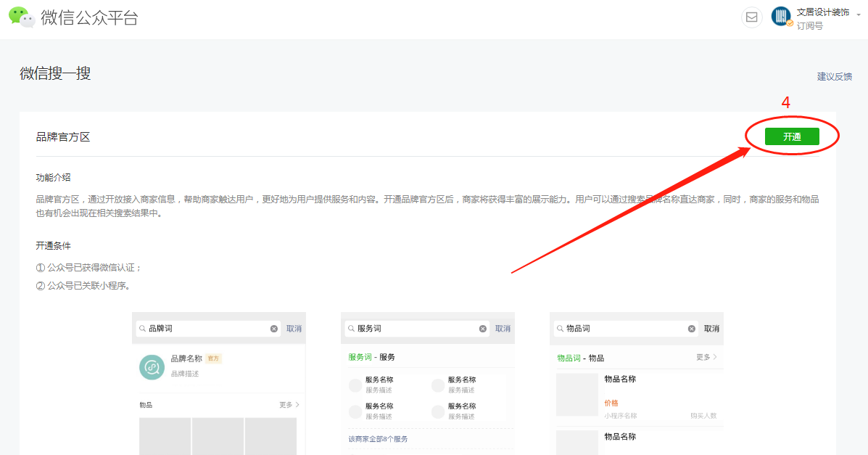Click the green 服务词 header text
This screenshot has width=868, height=455.
360,358
